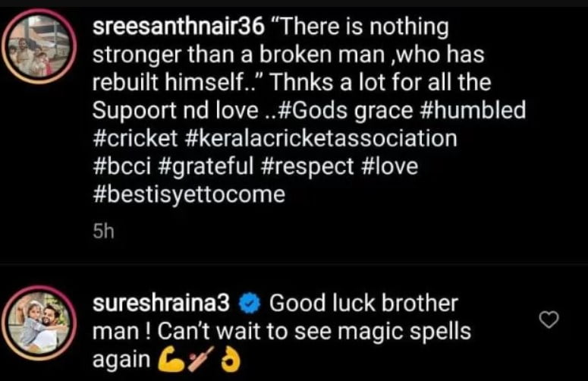The image size is (588, 381).
Task: Open sreesanthnair36's profile picture
Action: [39, 46]
